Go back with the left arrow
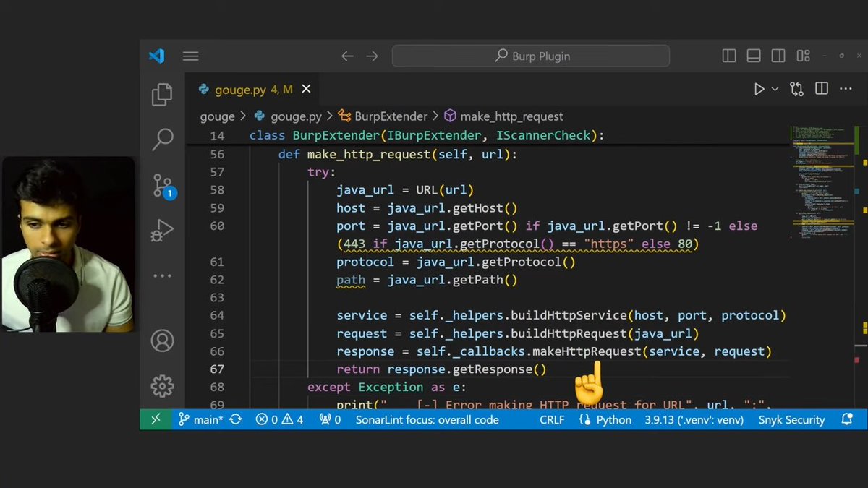The height and width of the screenshot is (488, 868). [347, 56]
